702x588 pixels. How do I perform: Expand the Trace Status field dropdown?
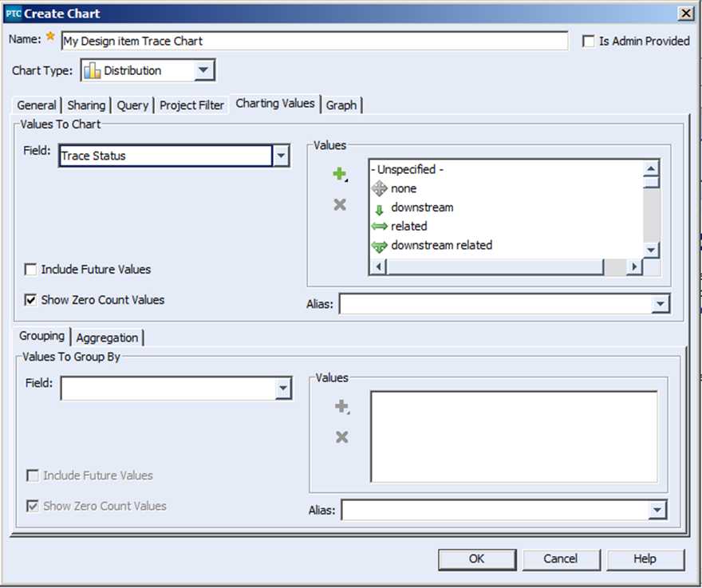[281, 156]
